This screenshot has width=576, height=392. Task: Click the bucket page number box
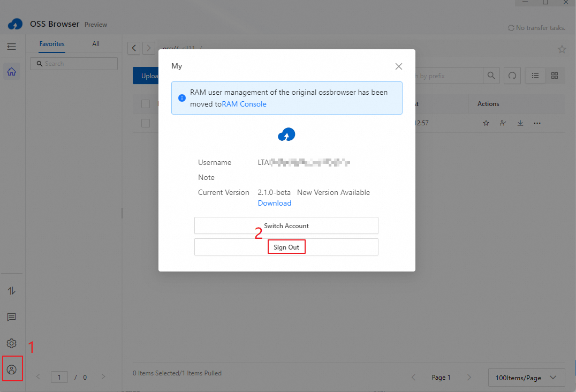[59, 377]
